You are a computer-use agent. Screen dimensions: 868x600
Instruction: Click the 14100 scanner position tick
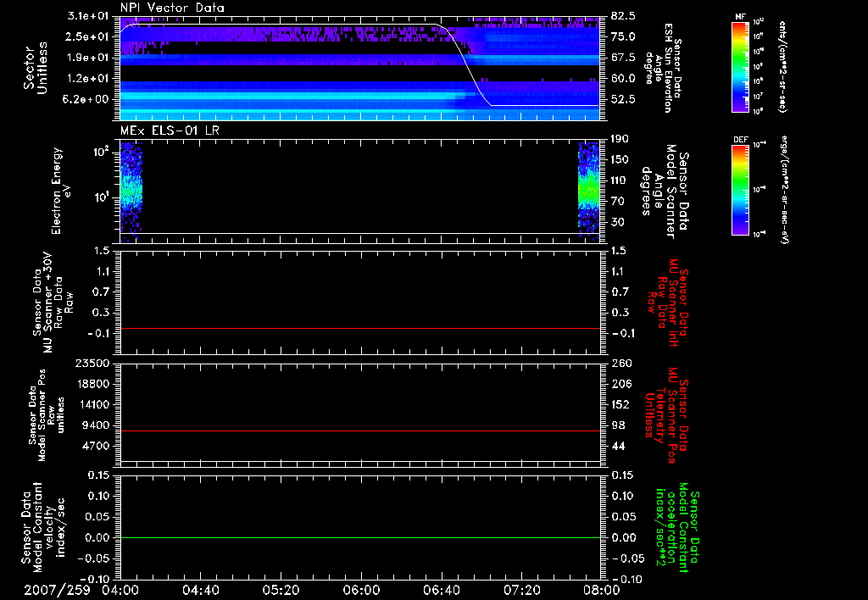[92, 404]
